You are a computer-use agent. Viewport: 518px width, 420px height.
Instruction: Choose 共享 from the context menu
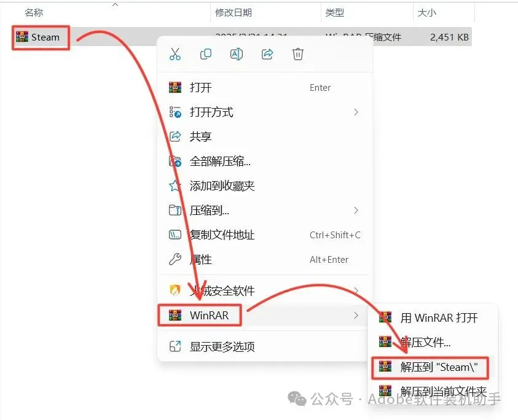pos(265,137)
